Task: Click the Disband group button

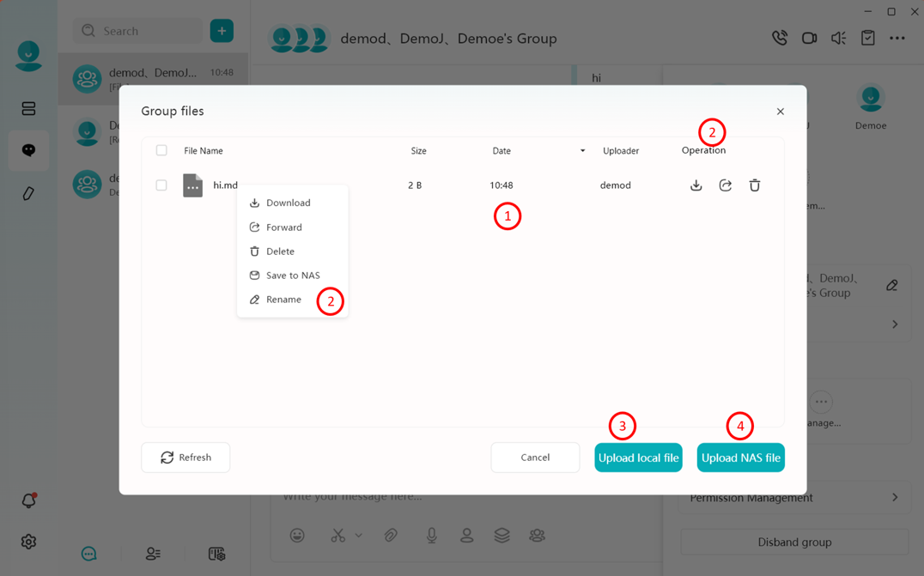Action: point(794,542)
